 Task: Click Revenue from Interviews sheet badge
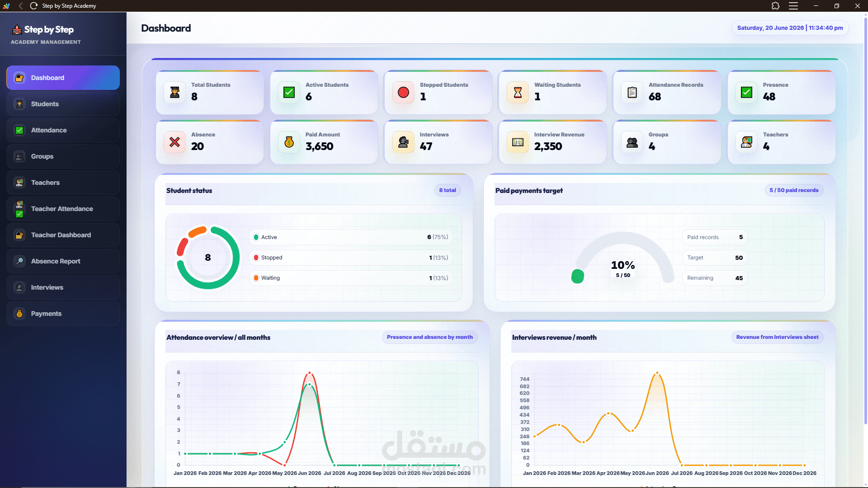pyautogui.click(x=777, y=337)
